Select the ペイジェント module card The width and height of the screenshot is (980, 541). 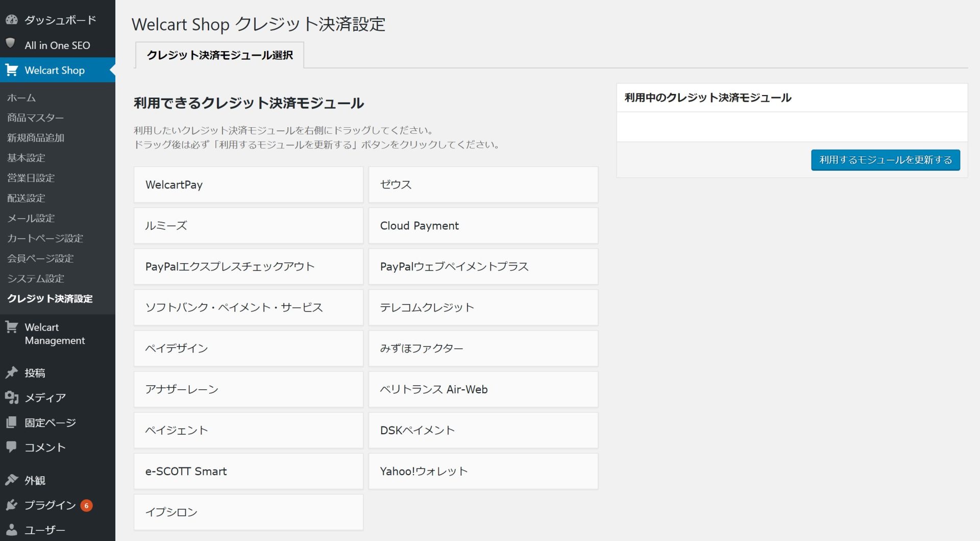[249, 430]
